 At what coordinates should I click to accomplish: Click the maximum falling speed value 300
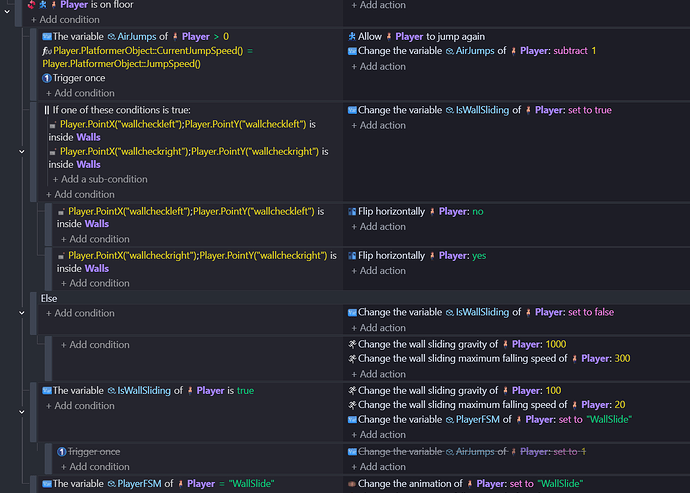[622, 359]
